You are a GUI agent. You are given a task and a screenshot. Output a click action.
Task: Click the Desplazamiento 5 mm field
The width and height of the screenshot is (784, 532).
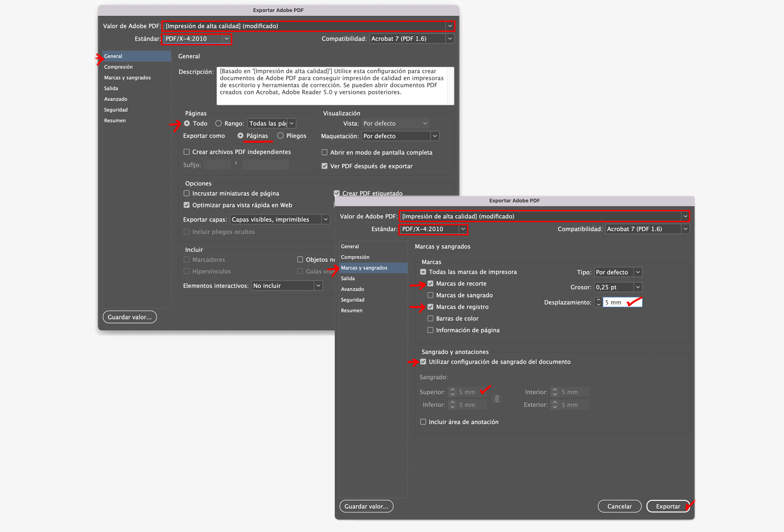tap(614, 302)
